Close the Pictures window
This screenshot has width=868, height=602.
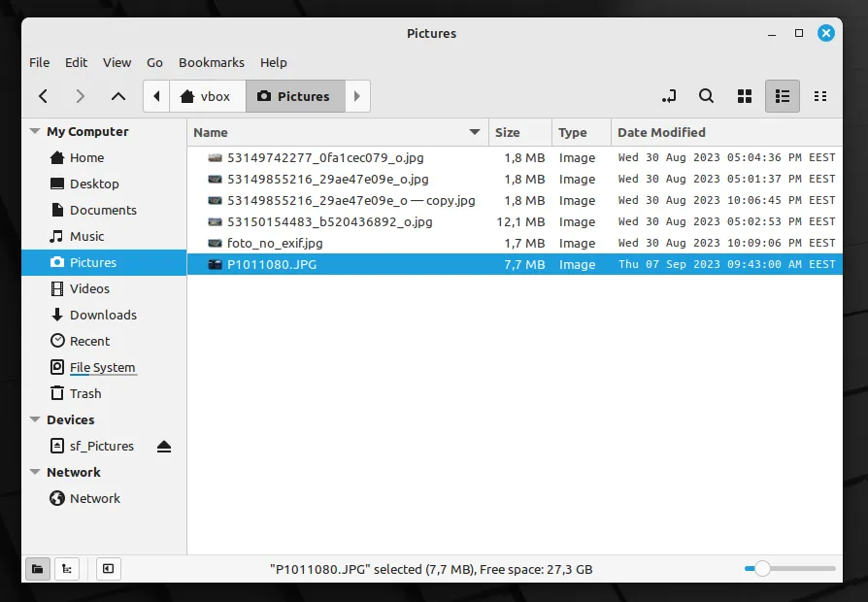pos(826,33)
